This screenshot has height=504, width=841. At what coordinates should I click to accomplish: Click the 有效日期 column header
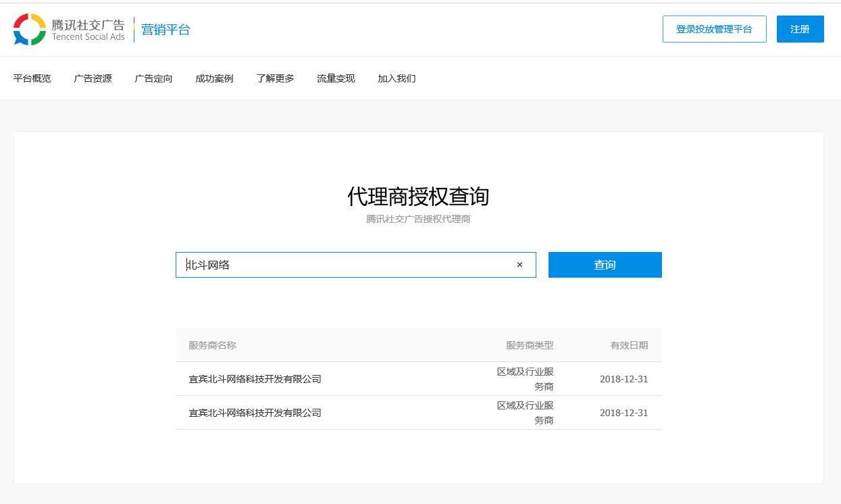[630, 345]
